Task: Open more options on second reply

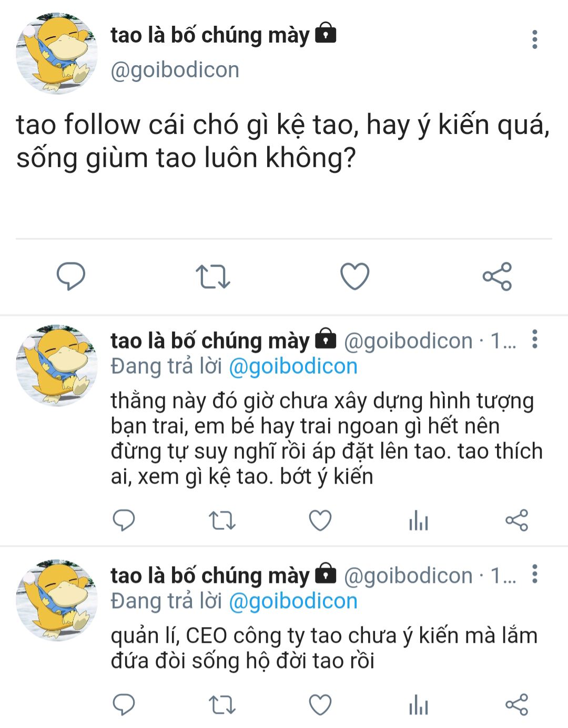Action: 535,574
